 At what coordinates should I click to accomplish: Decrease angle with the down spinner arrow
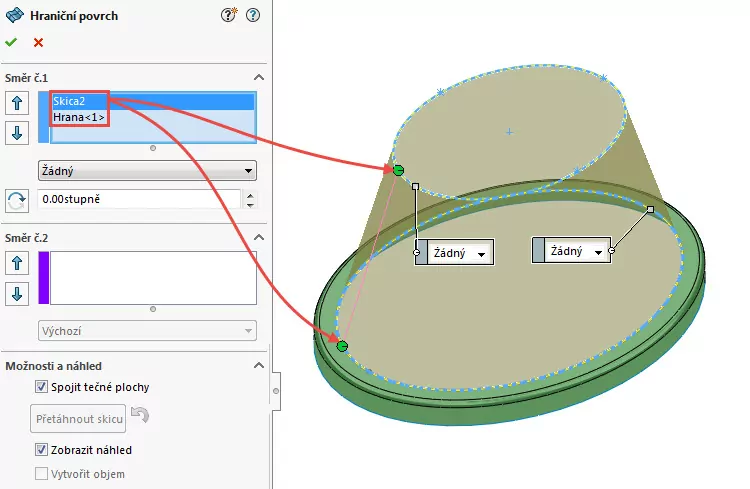tap(250, 205)
